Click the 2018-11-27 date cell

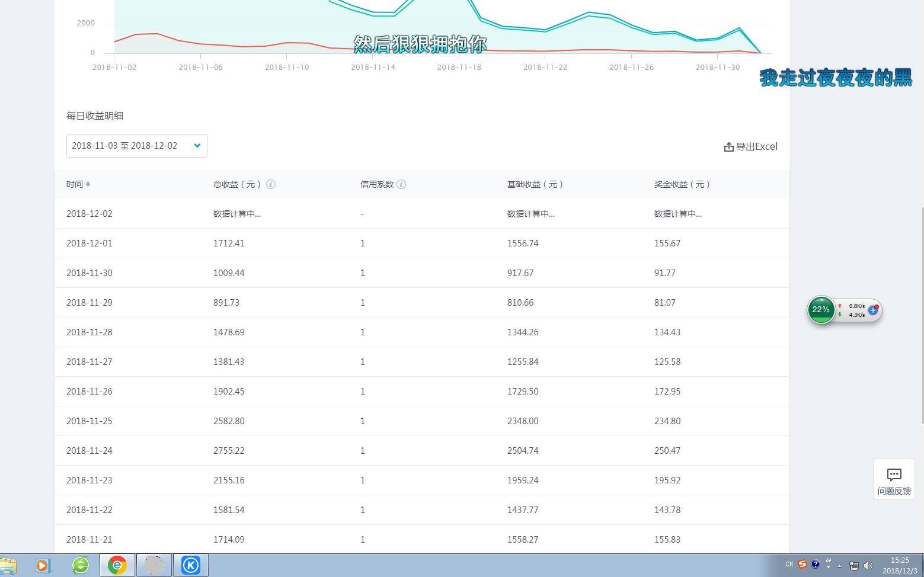(89, 362)
